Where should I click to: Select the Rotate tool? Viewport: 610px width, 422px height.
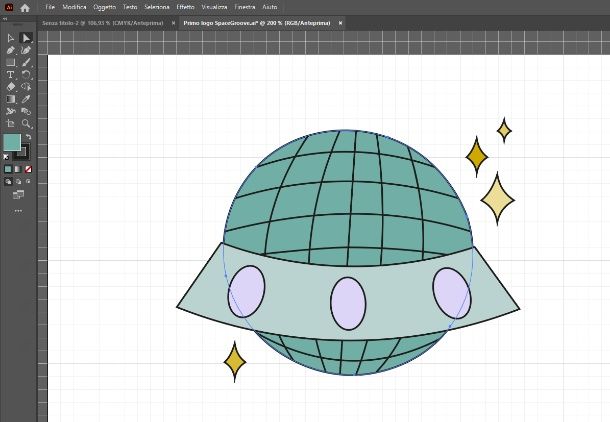click(x=26, y=75)
